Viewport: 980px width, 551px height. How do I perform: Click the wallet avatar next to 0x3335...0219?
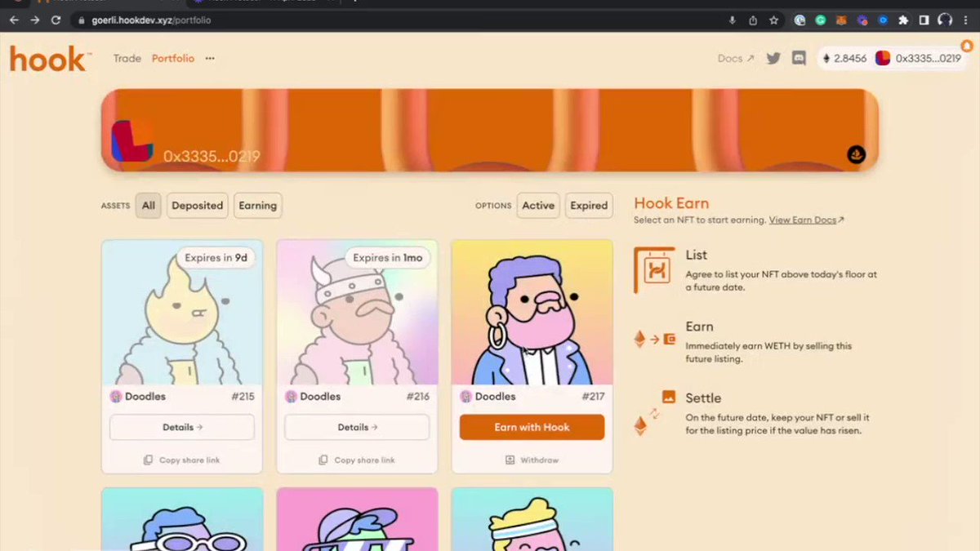883,58
